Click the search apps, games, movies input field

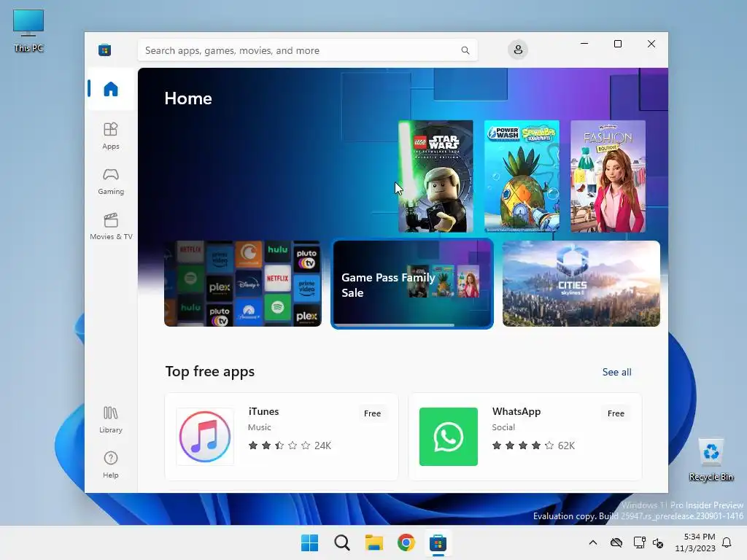pyautogui.click(x=308, y=50)
